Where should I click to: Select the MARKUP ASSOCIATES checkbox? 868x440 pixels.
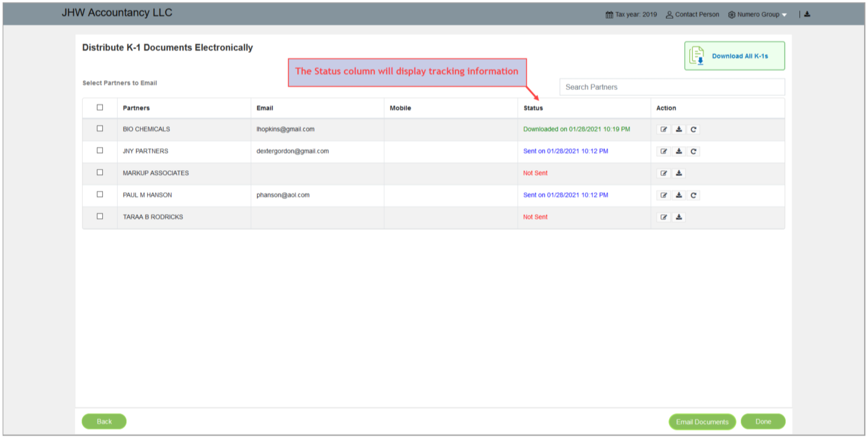pos(100,172)
